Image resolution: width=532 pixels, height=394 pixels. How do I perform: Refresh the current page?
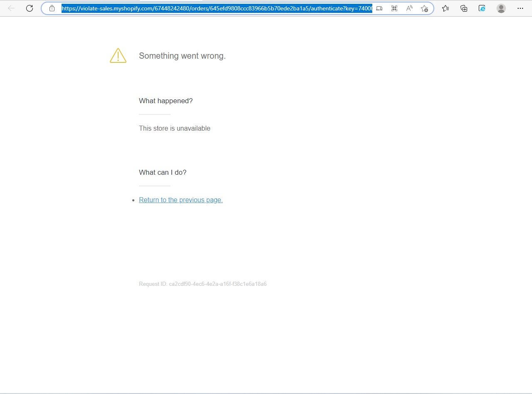tap(30, 8)
